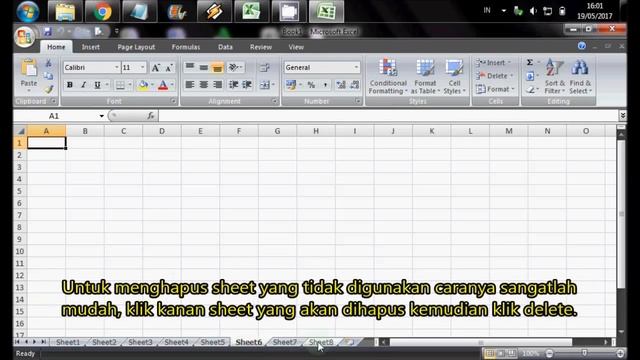Click the Paste button
Viewport: 640px width, 360px height.
tap(29, 74)
